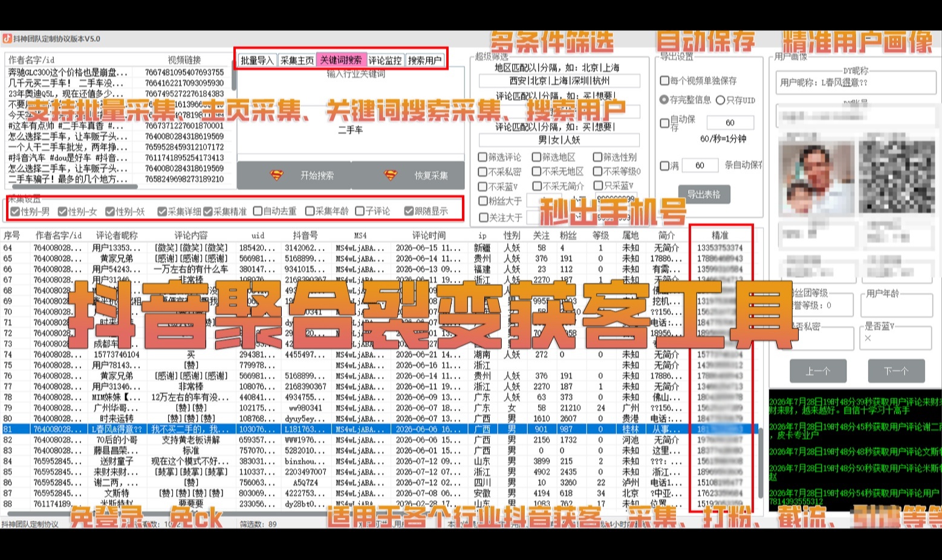The height and width of the screenshot is (560, 942).
Task: Switch to the 批量导入 tab
Action: (258, 60)
